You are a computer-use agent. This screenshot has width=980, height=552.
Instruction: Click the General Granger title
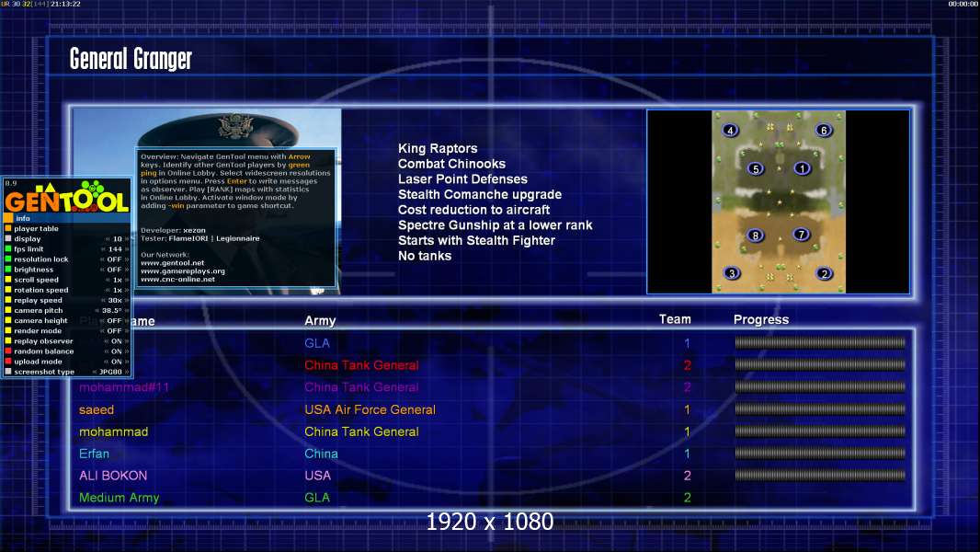[131, 59]
